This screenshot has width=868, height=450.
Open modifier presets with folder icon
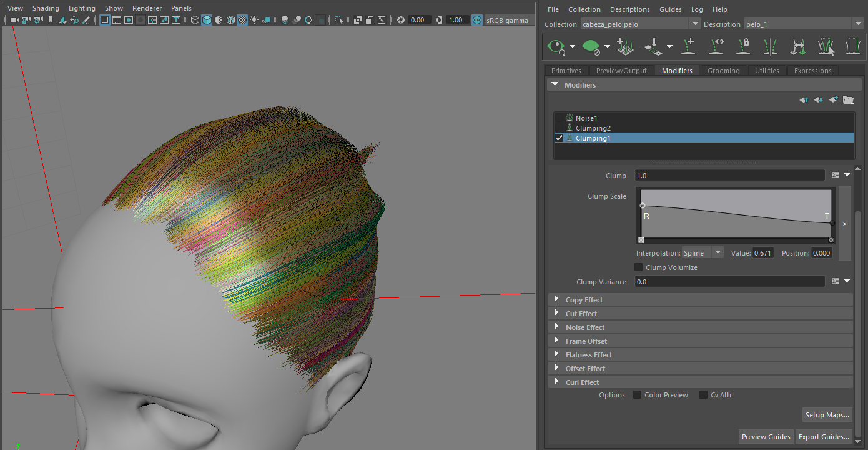(x=848, y=99)
